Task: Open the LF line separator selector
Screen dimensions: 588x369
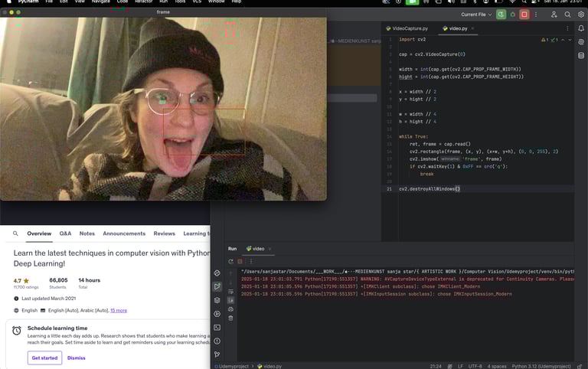Action: click(460, 367)
